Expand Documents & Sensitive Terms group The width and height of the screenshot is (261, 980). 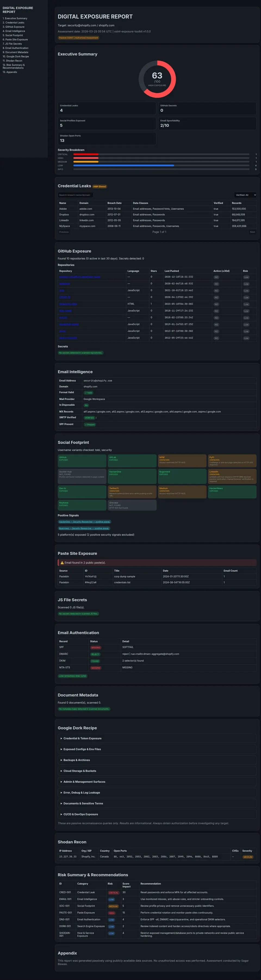tap(157, 804)
